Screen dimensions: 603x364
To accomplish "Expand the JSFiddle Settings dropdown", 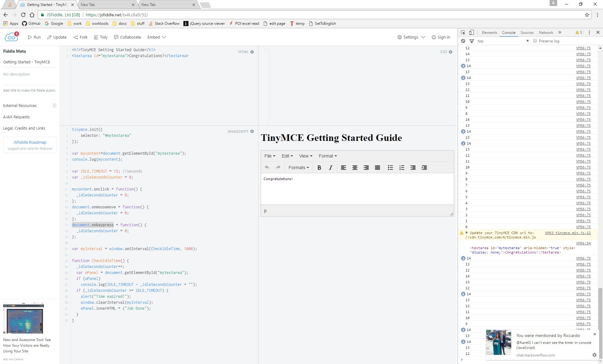I will pos(411,37).
